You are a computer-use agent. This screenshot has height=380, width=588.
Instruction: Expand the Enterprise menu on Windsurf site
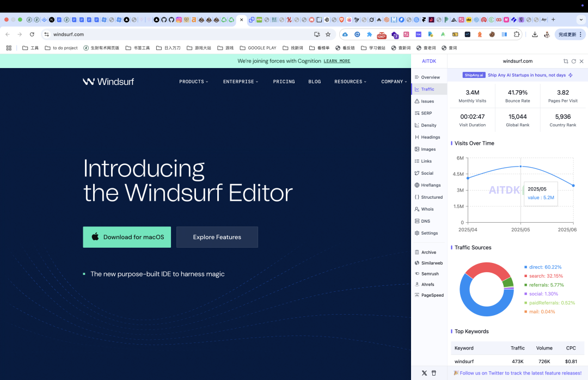point(241,82)
